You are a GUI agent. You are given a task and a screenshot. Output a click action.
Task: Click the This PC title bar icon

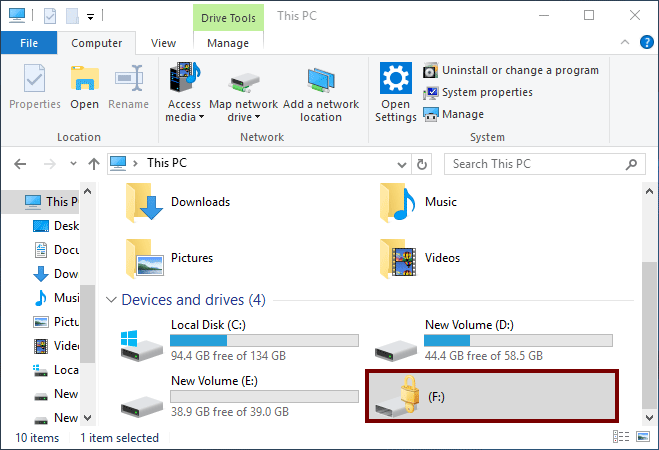pos(17,16)
